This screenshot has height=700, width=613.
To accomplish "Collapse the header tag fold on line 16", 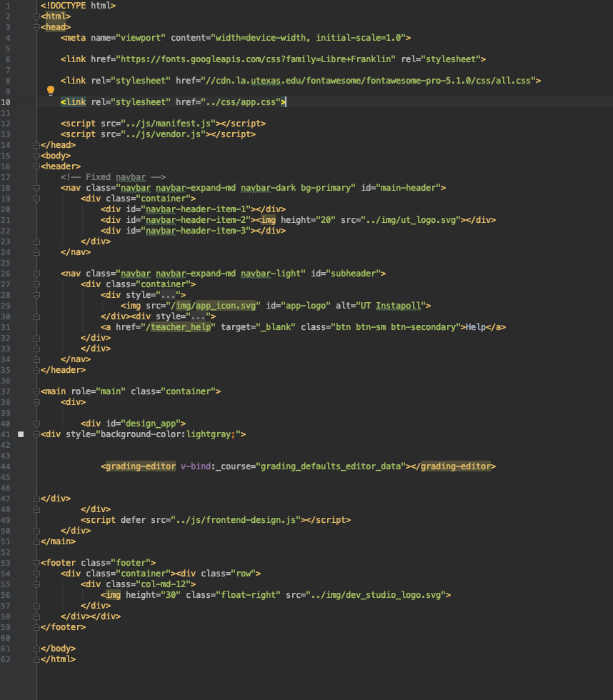I will (36, 166).
